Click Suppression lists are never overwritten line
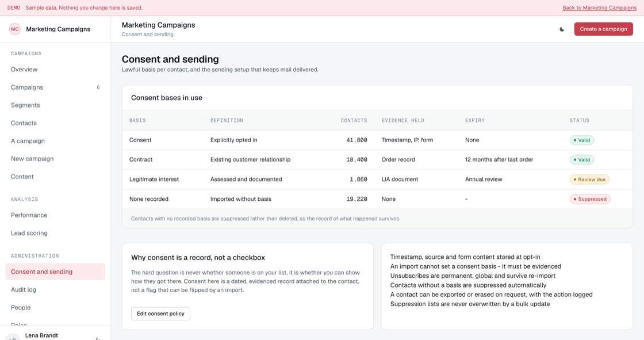This screenshot has height=340, width=644. pyautogui.click(x=470, y=304)
